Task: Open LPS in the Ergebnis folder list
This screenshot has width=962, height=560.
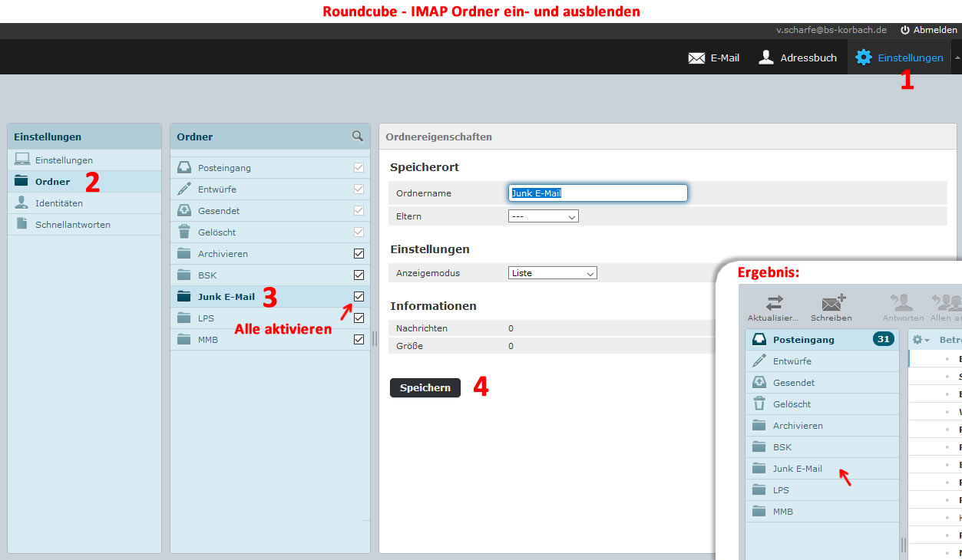Action: [x=822, y=490]
